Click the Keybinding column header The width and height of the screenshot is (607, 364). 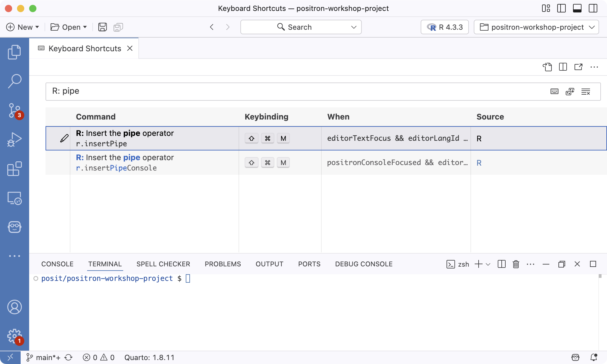tap(266, 117)
